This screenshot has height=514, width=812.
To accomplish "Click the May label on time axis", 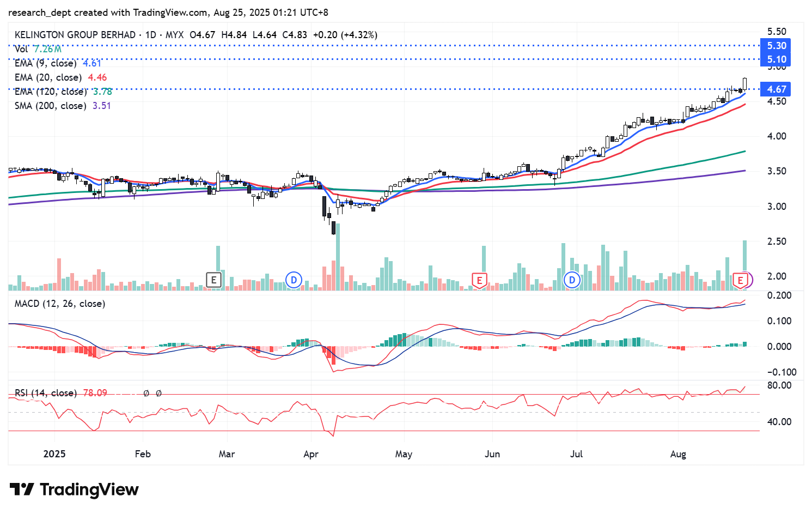I will [x=404, y=454].
